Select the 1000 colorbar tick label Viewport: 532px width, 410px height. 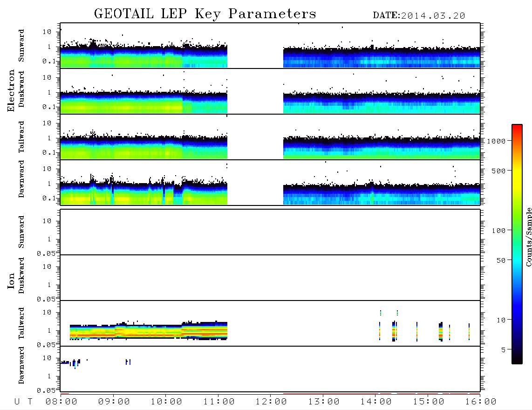497,141
